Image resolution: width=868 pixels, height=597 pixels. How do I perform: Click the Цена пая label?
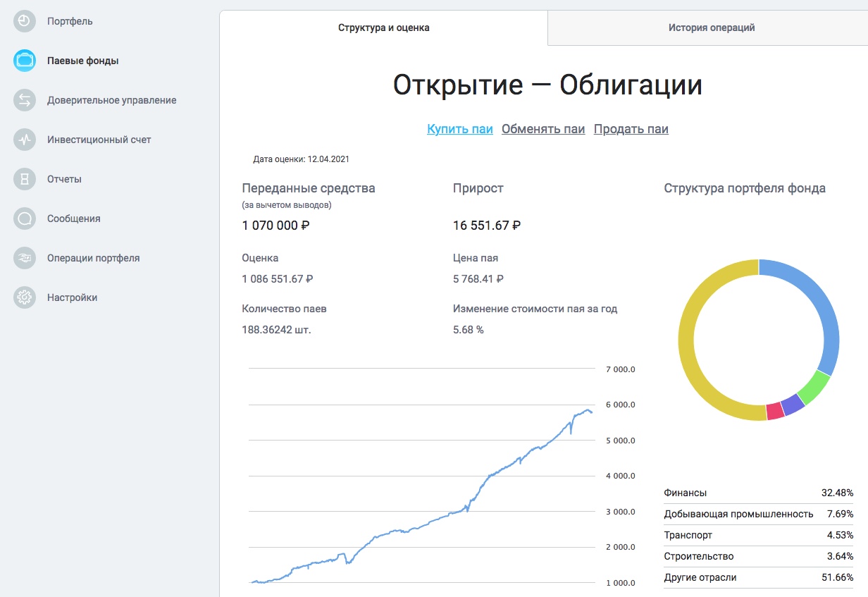476,258
